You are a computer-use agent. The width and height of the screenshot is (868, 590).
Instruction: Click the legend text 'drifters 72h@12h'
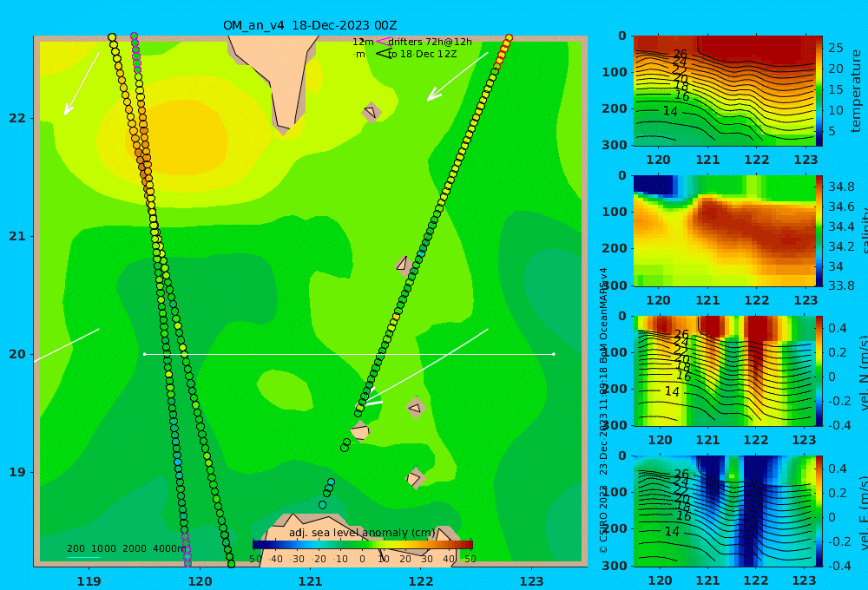(431, 42)
